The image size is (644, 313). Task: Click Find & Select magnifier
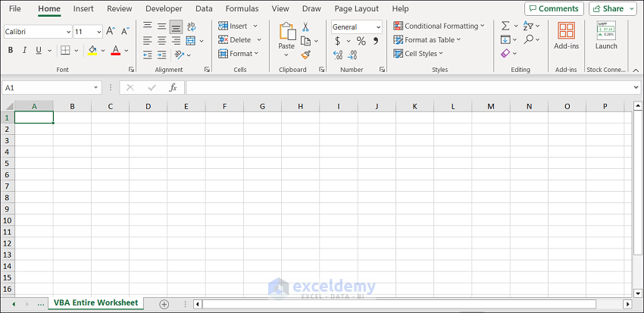[x=529, y=39]
